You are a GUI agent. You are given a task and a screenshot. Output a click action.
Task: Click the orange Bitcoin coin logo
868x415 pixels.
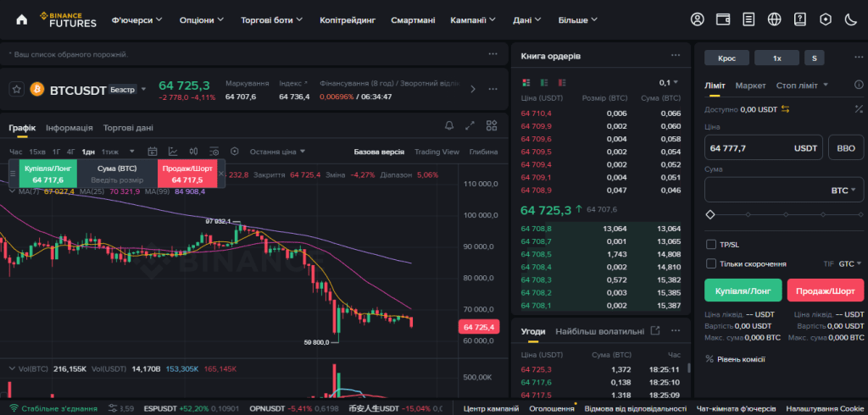pos(37,89)
